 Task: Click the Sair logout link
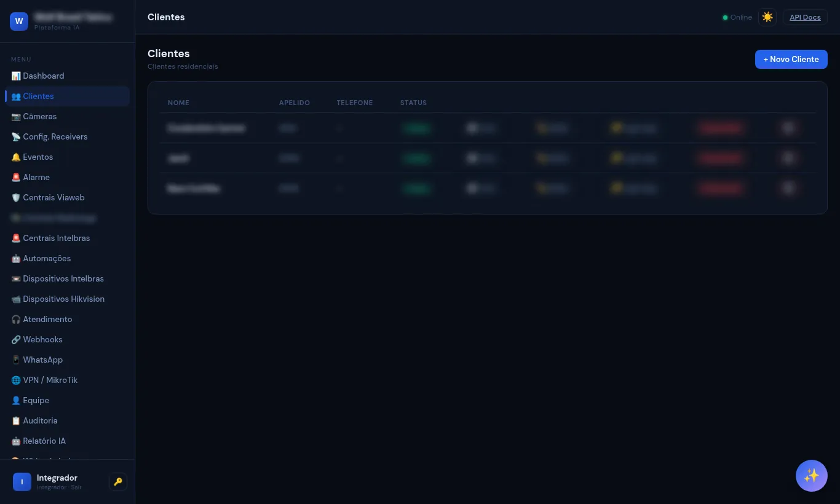click(76, 487)
